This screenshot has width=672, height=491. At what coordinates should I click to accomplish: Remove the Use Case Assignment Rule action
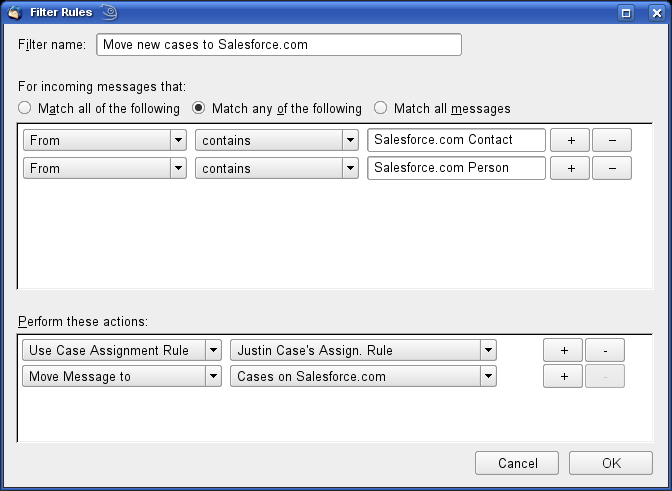[605, 350]
